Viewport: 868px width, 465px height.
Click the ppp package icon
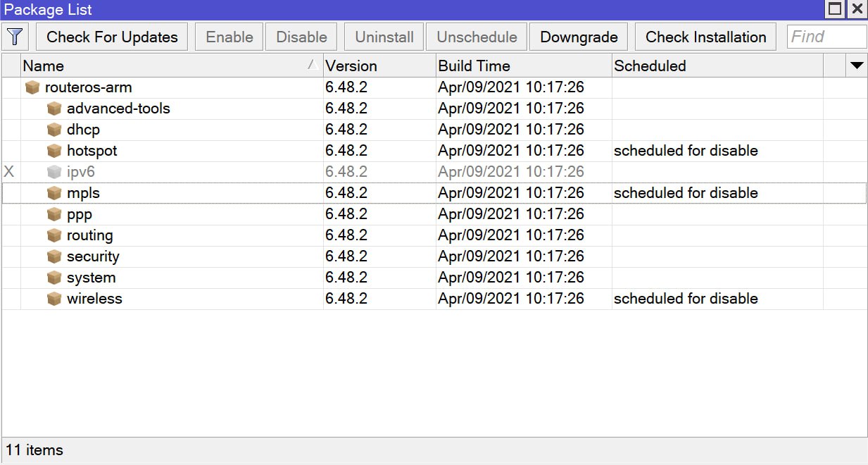[54, 214]
